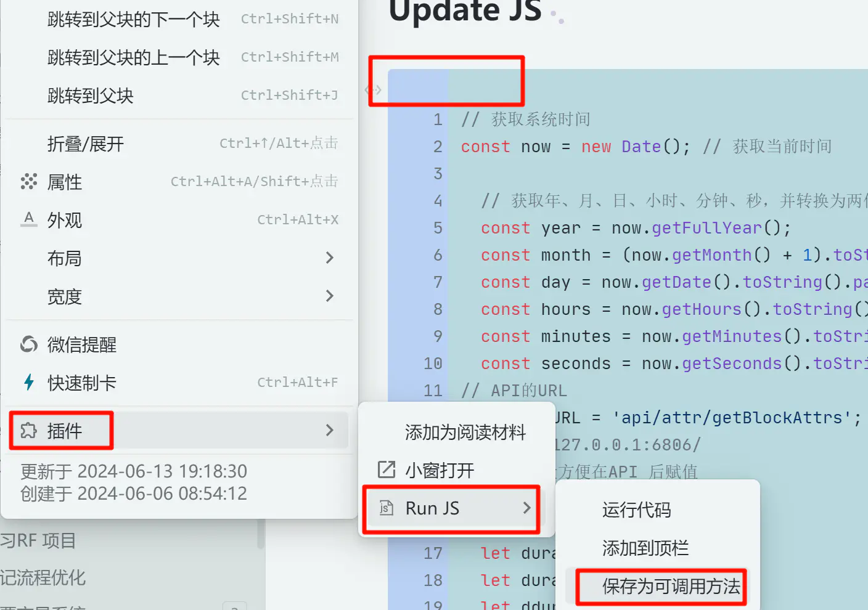Viewport: 868px width, 610px height.
Task: Choose 添加为阅读材料 in the plugin submenu
Action: (x=456, y=433)
